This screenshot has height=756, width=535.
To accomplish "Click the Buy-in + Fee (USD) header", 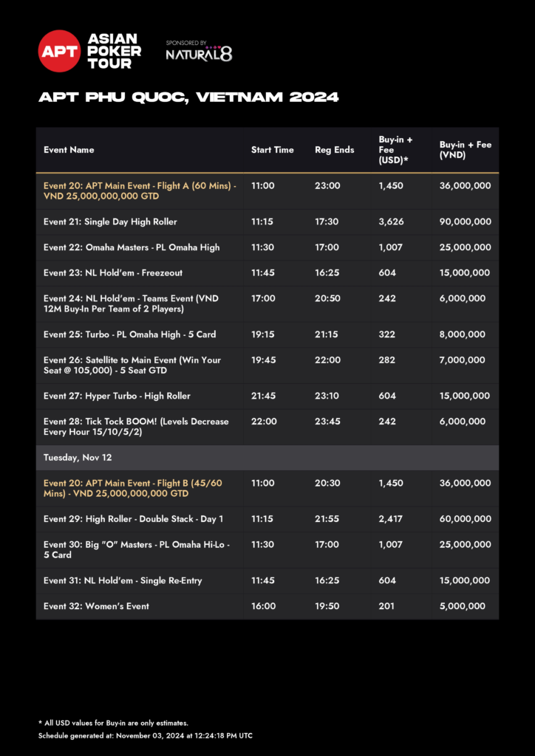I will pos(395,150).
